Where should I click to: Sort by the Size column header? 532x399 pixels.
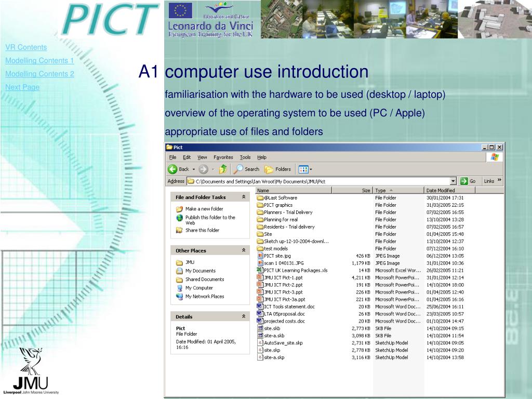tap(352, 190)
